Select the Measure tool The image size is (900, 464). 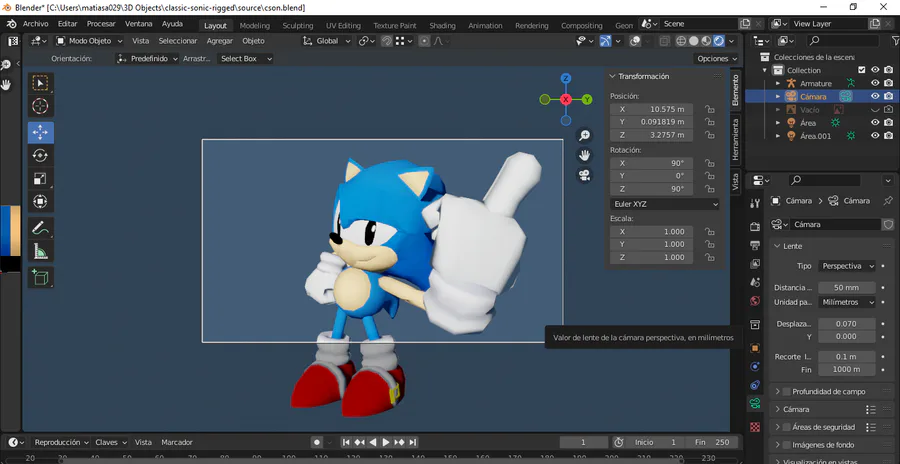[x=40, y=251]
